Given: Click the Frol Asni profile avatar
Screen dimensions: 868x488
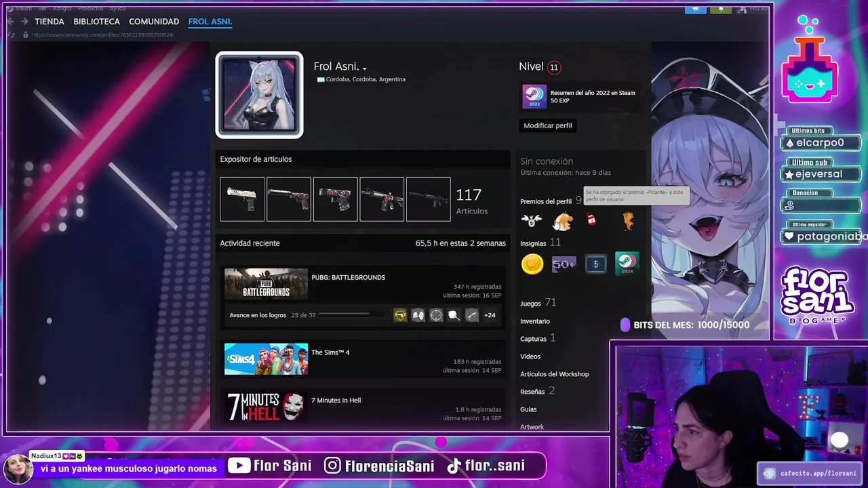Looking at the screenshot, I should [260, 95].
